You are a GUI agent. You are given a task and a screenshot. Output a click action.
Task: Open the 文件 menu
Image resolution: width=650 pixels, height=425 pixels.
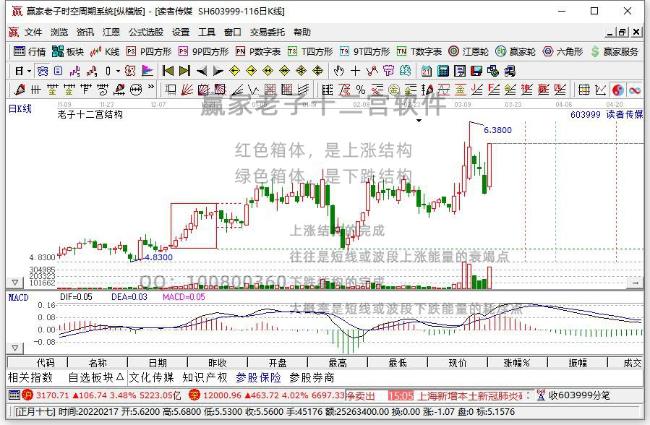coord(33,32)
